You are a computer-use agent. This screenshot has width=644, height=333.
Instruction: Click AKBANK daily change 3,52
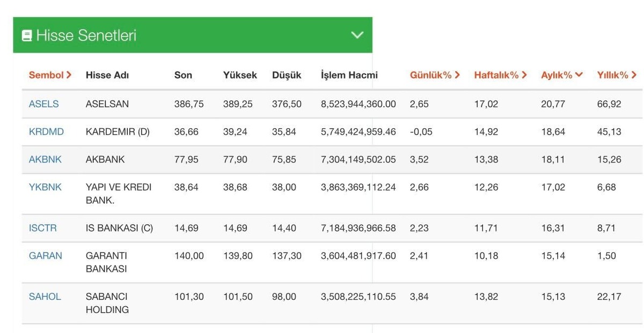pyautogui.click(x=419, y=160)
